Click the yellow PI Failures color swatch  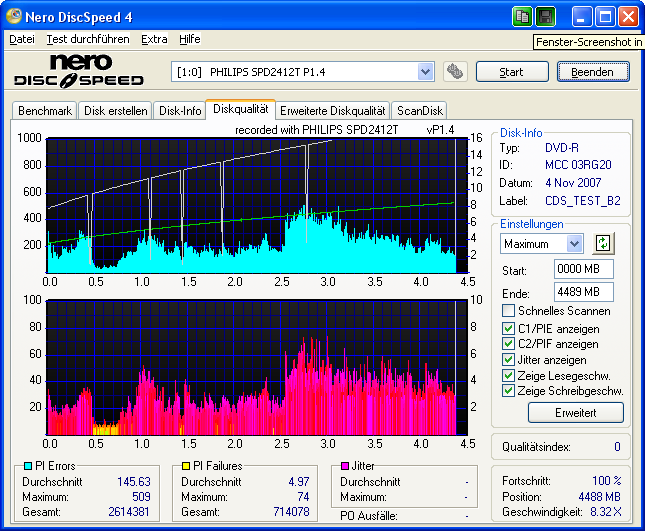tap(186, 466)
